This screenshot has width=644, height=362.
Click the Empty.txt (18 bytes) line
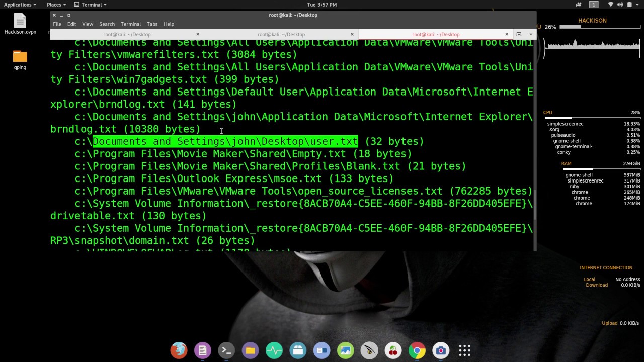pyautogui.click(x=243, y=154)
